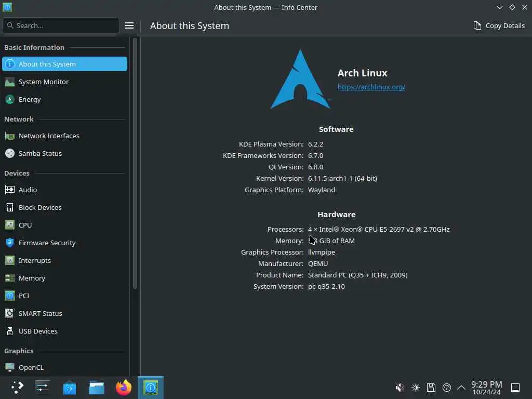Screen dimensions: 532x399
Task: Open the Memory information page
Action: pyautogui.click(x=64, y=278)
